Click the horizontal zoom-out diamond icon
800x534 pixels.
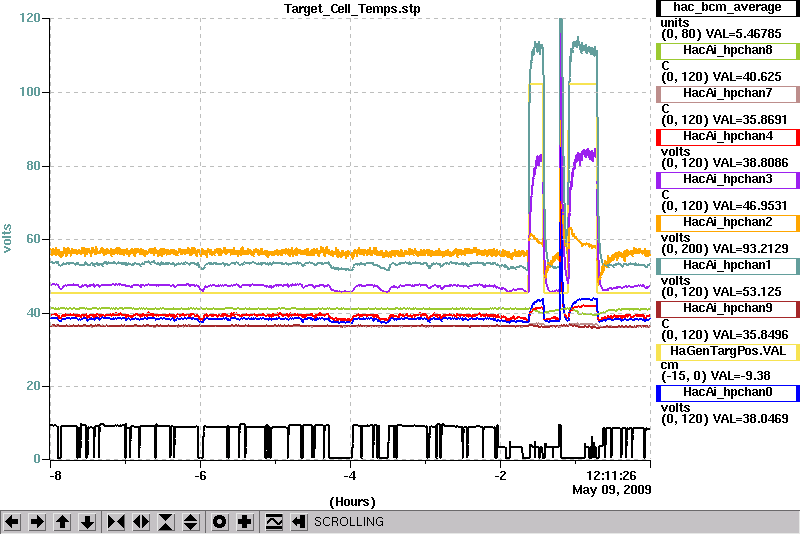(x=141, y=522)
